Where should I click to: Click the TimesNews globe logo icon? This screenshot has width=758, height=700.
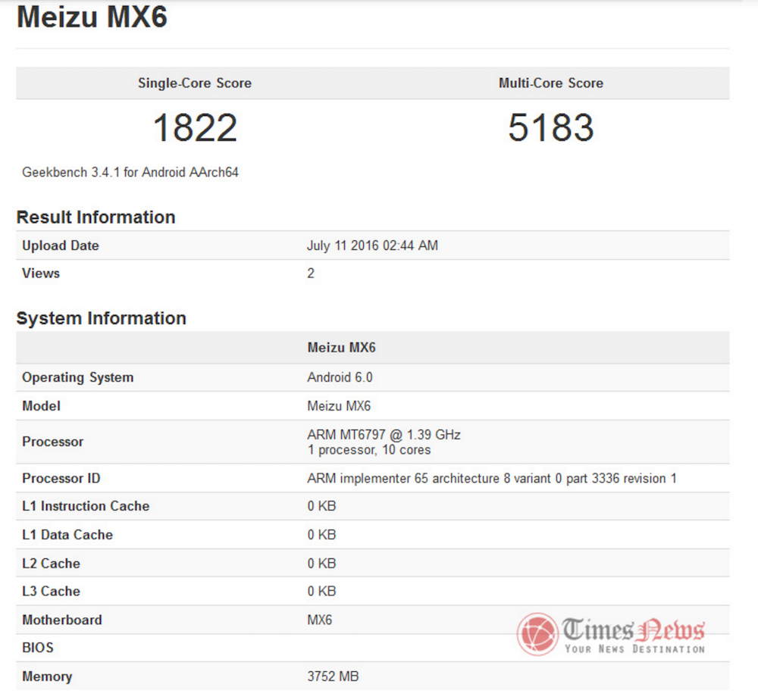coord(537,633)
